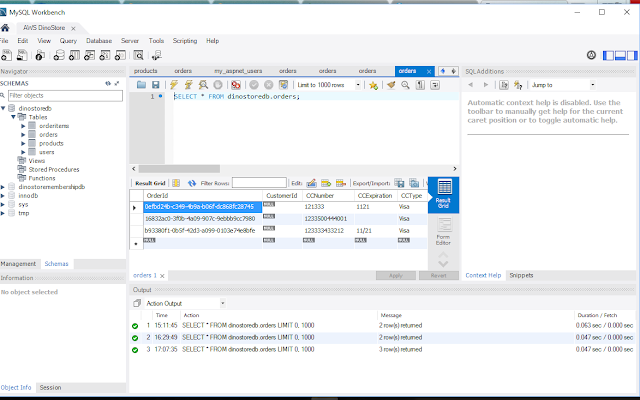Execute query with lightning bolt icon
Image resolution: width=640 pixels, height=400 pixels.
(x=174, y=85)
